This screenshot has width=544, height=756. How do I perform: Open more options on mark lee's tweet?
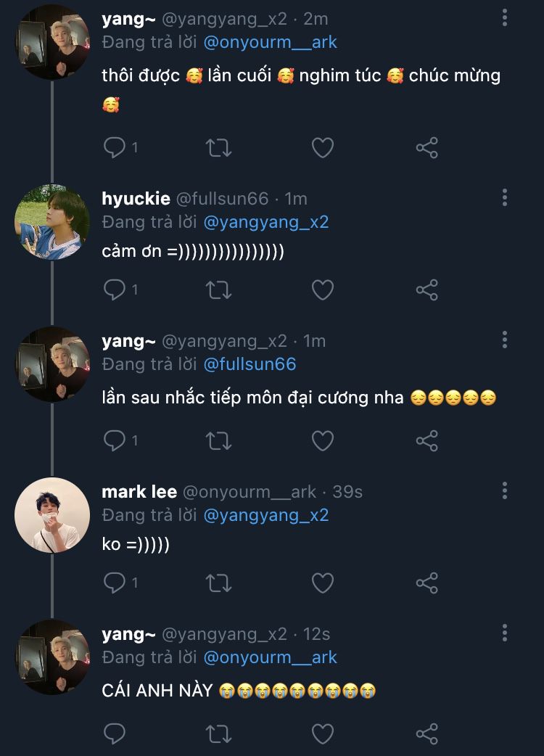click(505, 490)
